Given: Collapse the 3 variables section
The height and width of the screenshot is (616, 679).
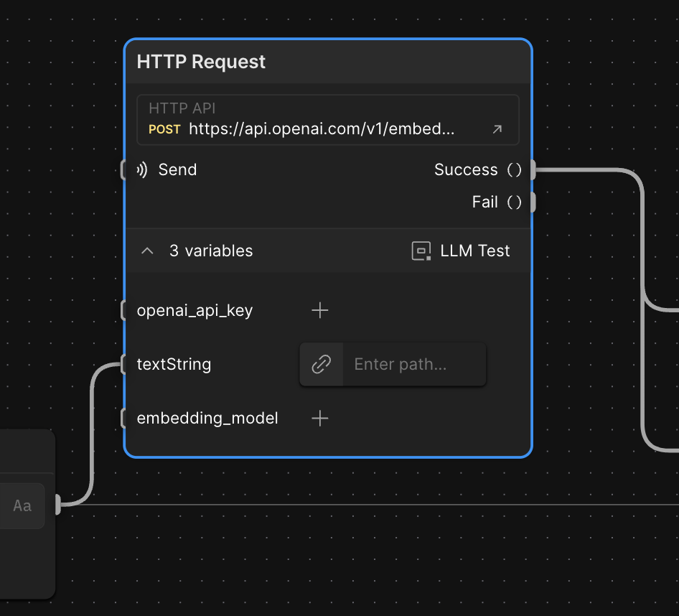Looking at the screenshot, I should pos(148,251).
